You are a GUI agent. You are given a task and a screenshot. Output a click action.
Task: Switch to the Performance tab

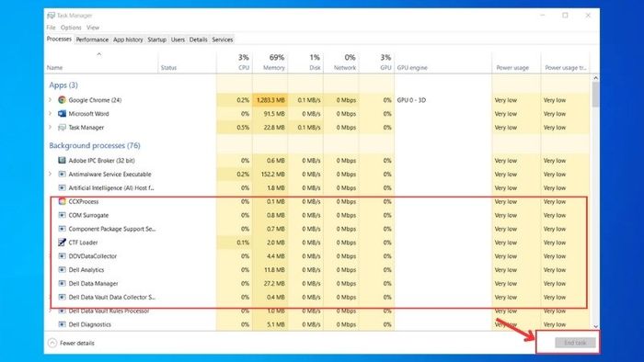coord(92,40)
